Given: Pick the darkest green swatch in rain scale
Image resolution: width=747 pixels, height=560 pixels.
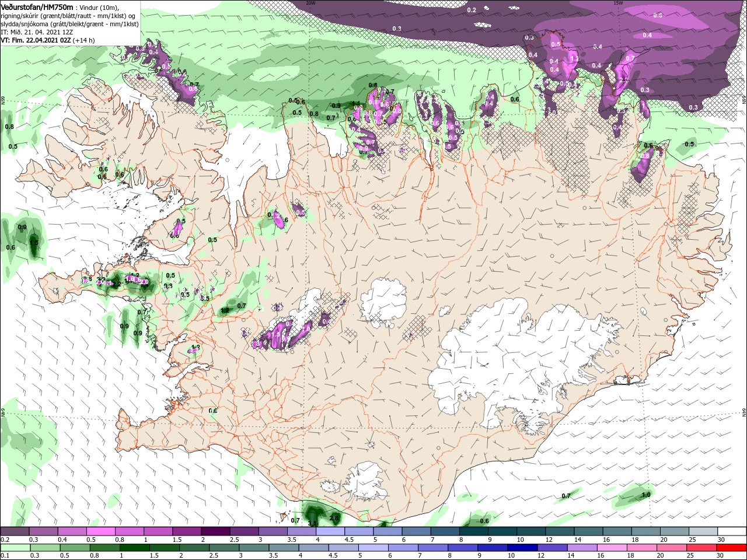Looking at the screenshot, I should (x=134, y=548).
